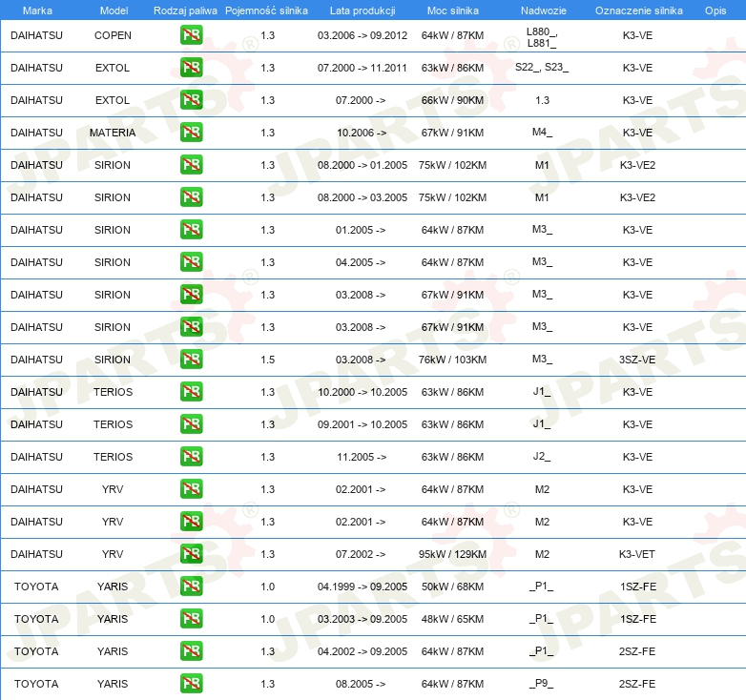Click the body code M4_
Viewport: 746px width, 700px height.
[542, 133]
